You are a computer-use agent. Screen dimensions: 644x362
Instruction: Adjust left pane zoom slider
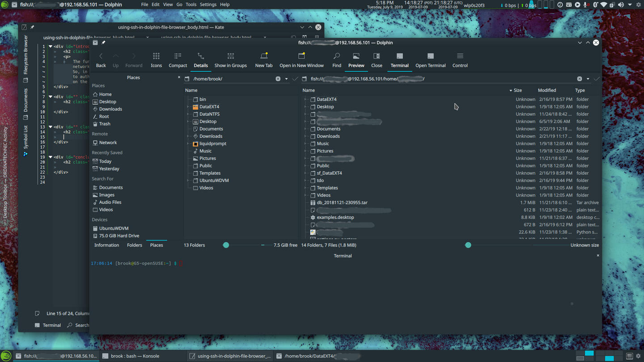[x=226, y=245]
